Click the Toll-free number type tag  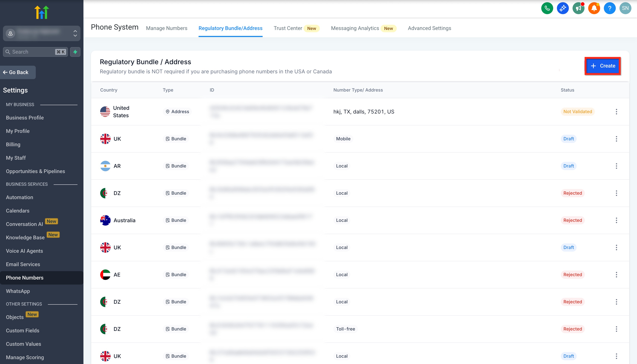(x=346, y=329)
